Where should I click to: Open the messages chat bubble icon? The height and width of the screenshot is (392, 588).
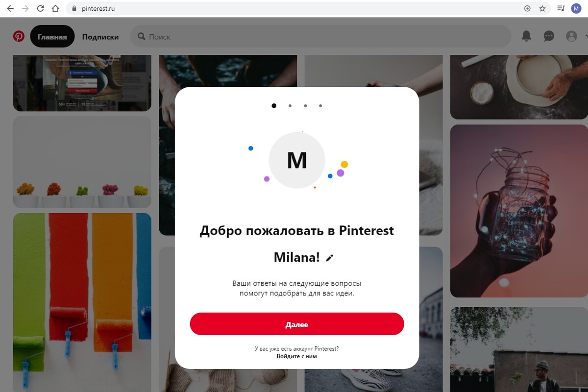[x=549, y=36]
